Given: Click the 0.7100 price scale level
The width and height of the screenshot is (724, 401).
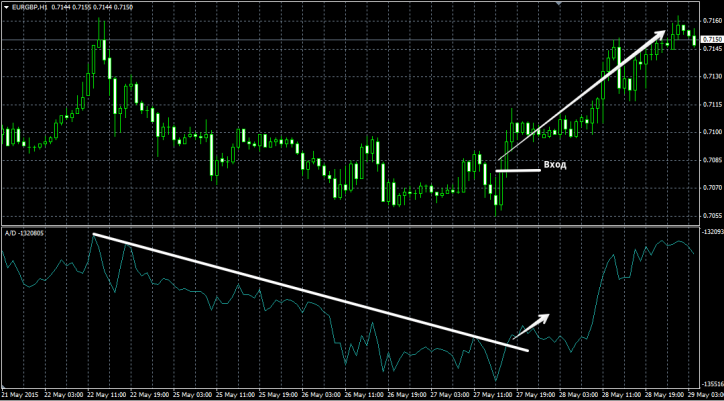Looking at the screenshot, I should click(x=712, y=131).
